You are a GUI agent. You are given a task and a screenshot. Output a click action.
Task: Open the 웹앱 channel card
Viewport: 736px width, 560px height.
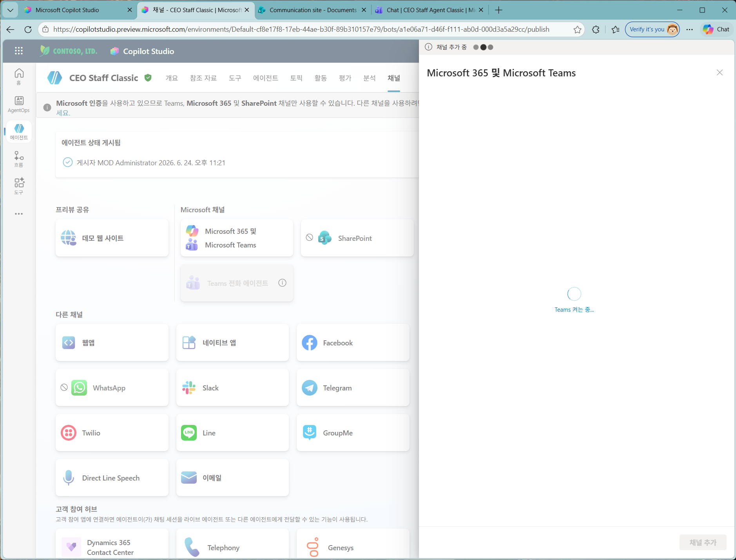(x=112, y=343)
